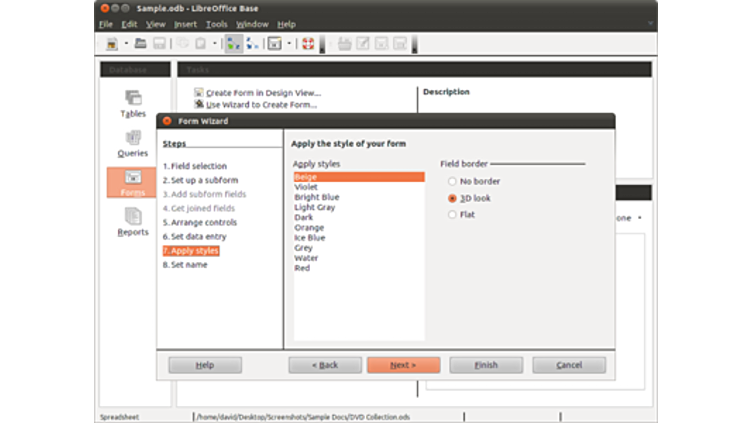Expand the Paste dropdown arrow in toolbar

pos(215,44)
